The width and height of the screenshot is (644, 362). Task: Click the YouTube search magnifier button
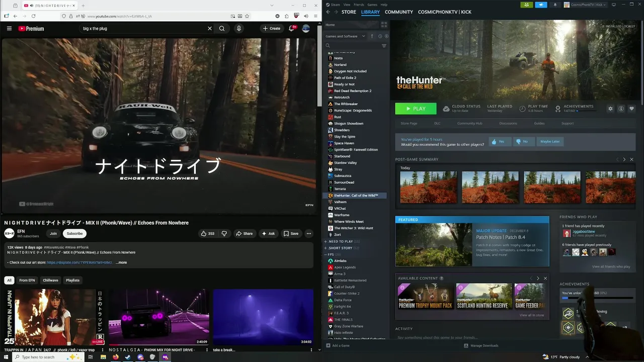pos(222,29)
